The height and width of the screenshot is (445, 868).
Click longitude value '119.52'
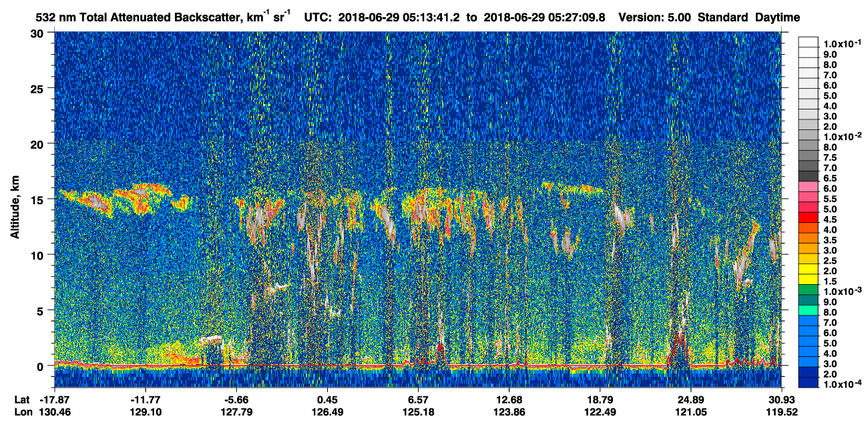782,412
